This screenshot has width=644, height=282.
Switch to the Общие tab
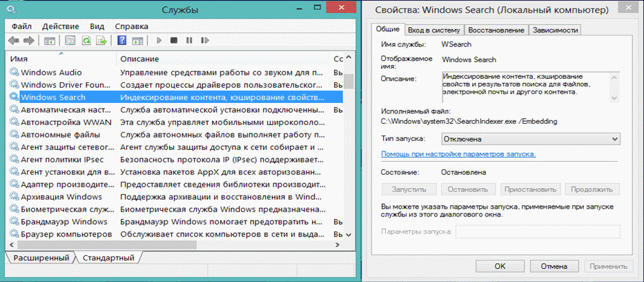tap(388, 29)
